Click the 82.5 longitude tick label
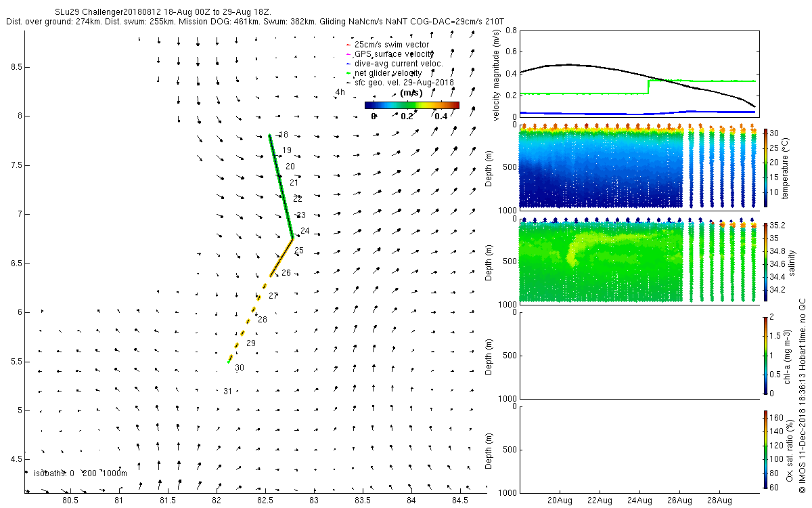Image resolution: width=812 pixels, height=508 pixels. (x=265, y=501)
